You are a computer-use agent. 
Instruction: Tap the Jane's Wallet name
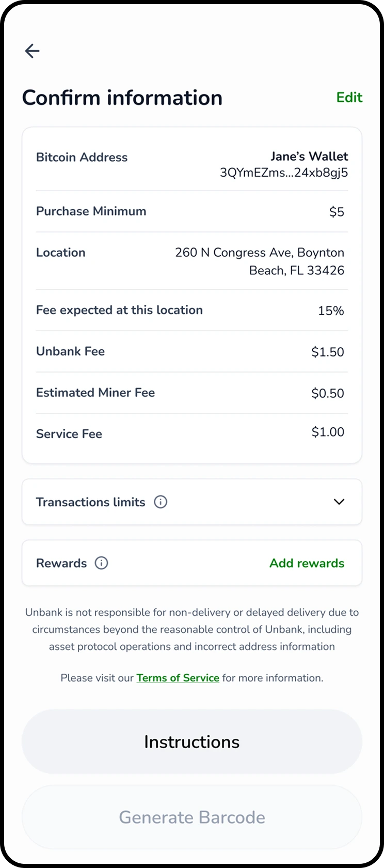point(309,156)
